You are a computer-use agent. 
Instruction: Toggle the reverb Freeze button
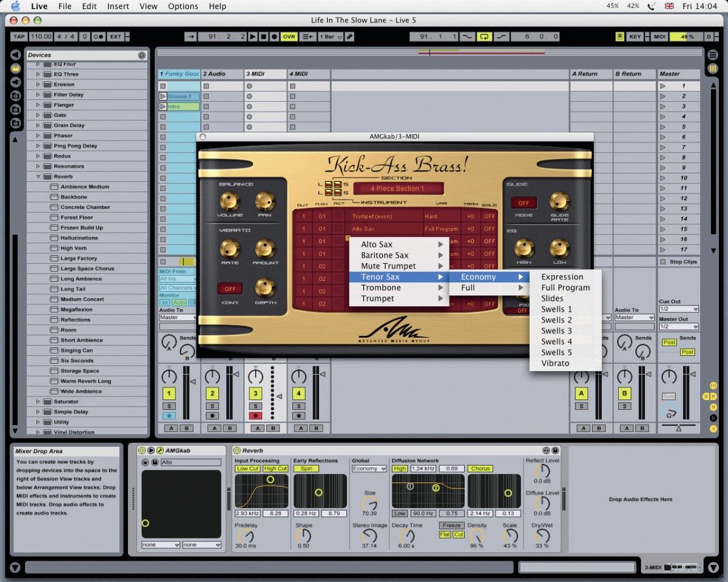[452, 526]
